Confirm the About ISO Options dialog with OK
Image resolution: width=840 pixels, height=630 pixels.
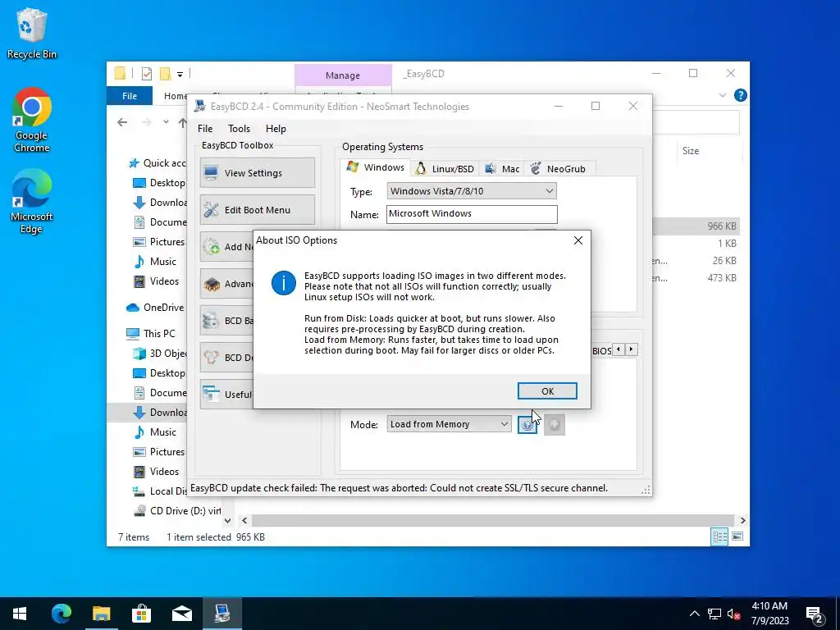pyautogui.click(x=547, y=391)
